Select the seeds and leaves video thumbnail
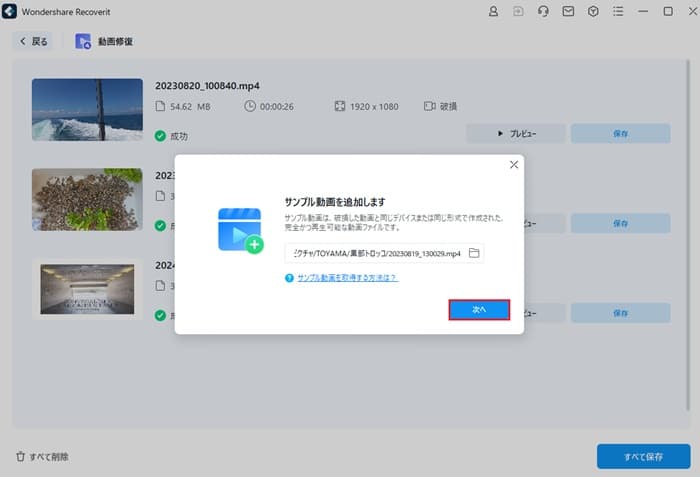Image resolution: width=700 pixels, height=477 pixels. (88, 200)
